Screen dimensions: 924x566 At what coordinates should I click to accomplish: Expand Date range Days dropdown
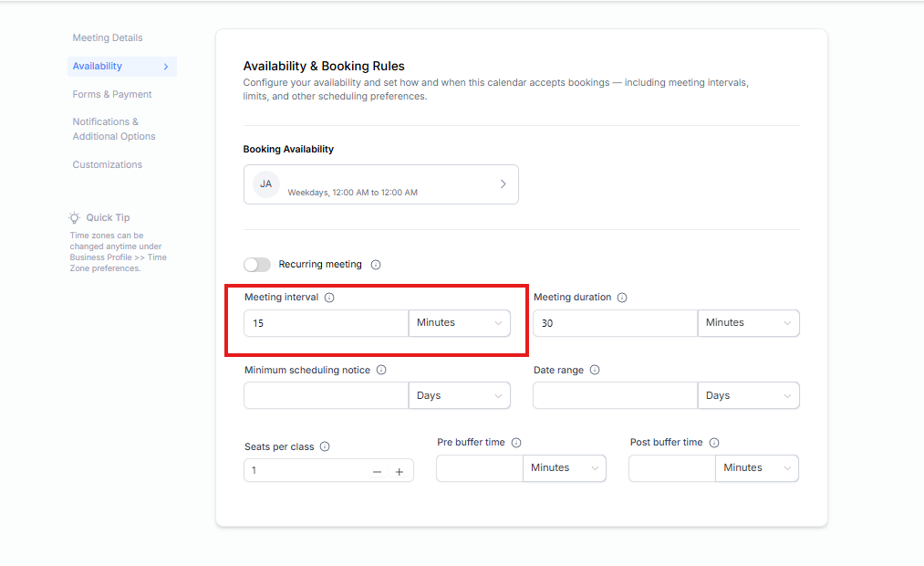(748, 396)
